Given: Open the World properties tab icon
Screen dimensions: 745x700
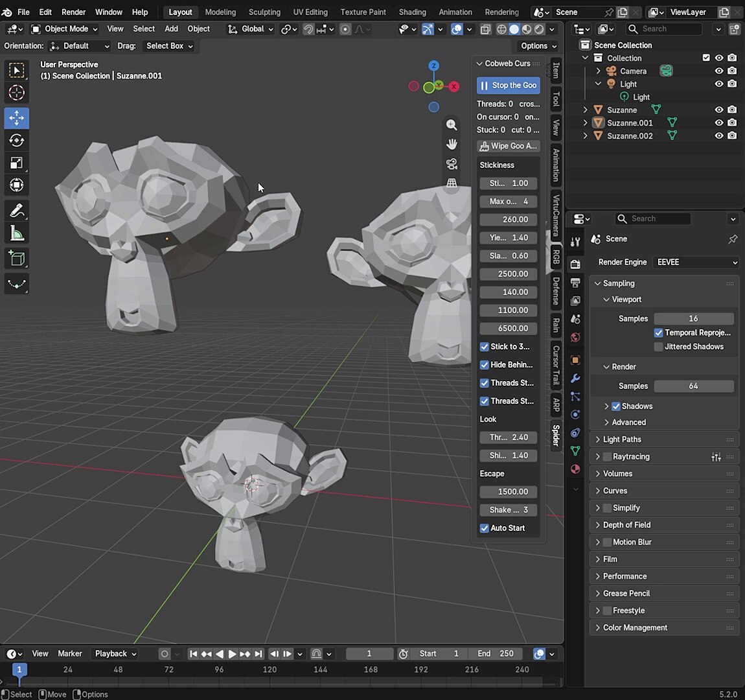Looking at the screenshot, I should point(575,338).
